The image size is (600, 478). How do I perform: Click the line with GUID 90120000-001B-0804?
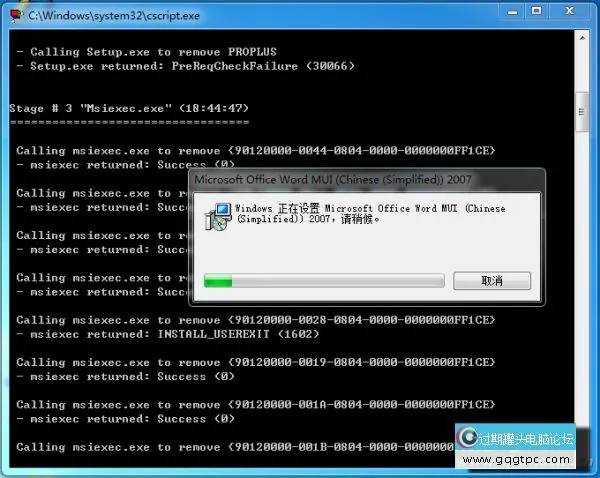point(235,447)
